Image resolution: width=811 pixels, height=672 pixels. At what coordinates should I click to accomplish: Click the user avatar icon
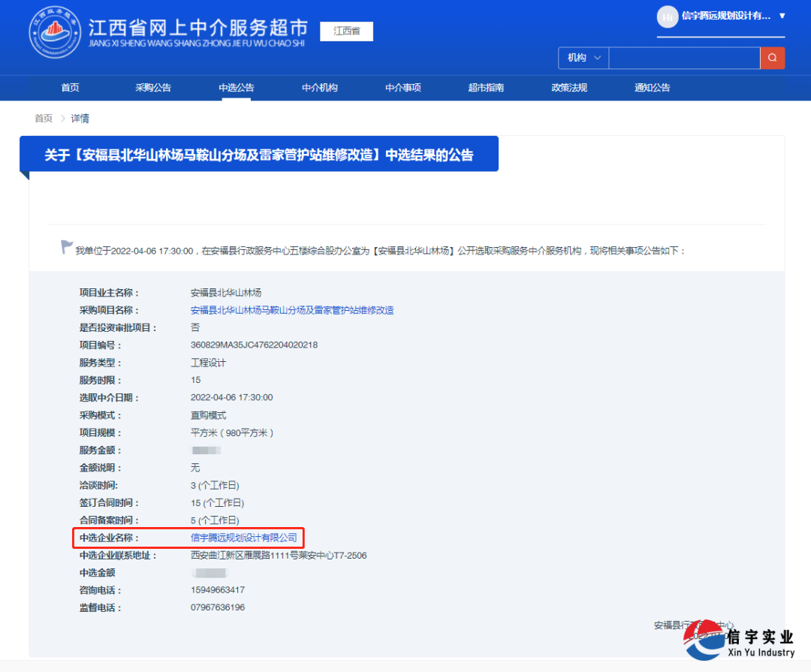coord(667,17)
